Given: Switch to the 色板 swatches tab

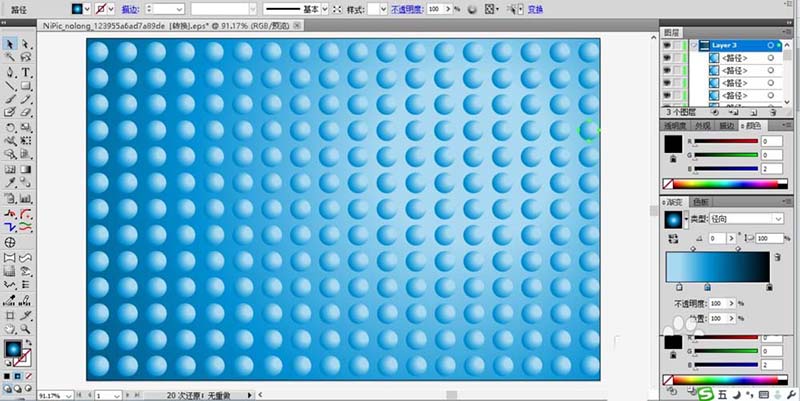Looking at the screenshot, I should [708, 202].
